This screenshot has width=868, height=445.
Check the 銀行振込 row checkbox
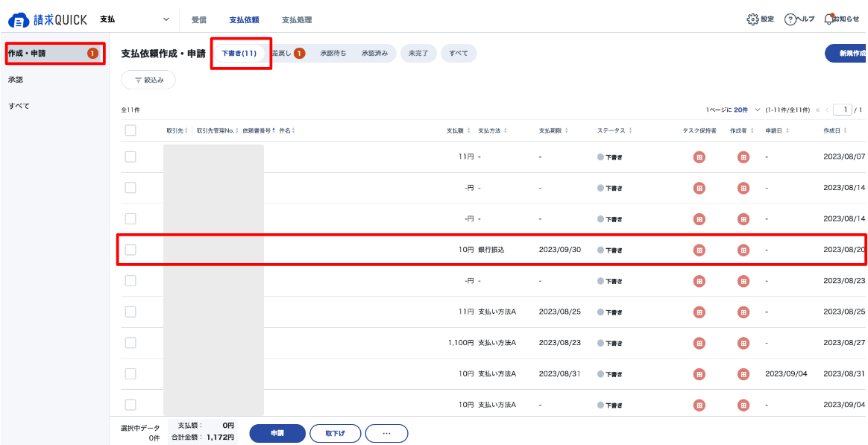click(130, 250)
